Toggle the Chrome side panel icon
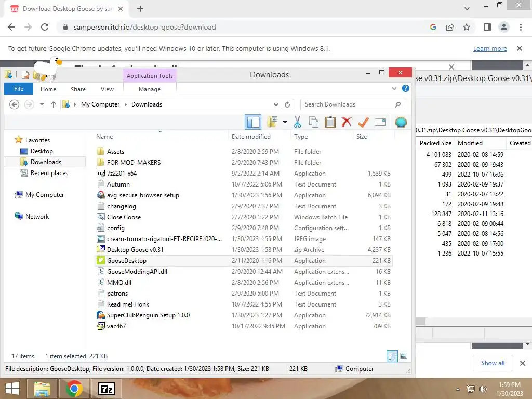532x399 pixels. point(487,27)
